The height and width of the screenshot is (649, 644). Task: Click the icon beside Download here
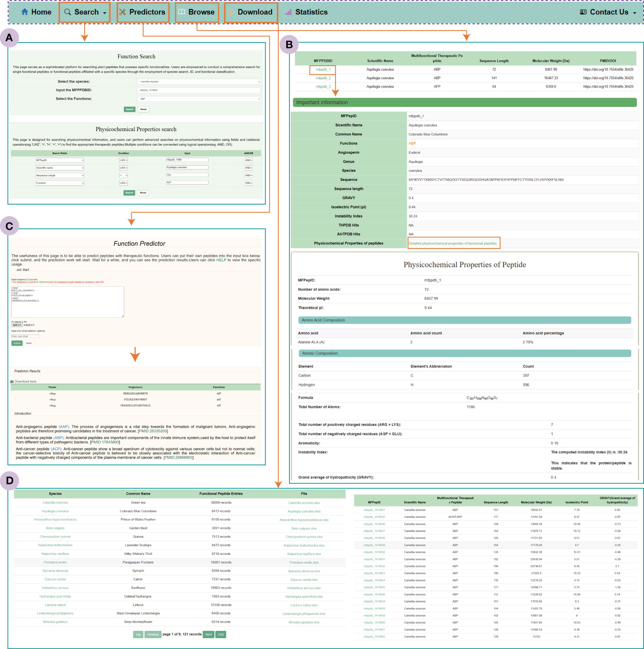pos(12,382)
